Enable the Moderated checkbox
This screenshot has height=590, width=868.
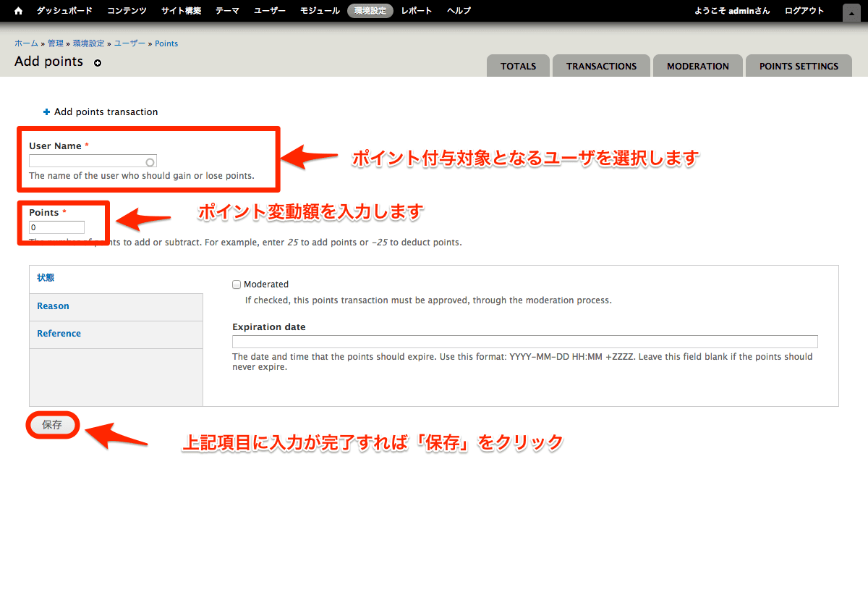click(x=237, y=285)
